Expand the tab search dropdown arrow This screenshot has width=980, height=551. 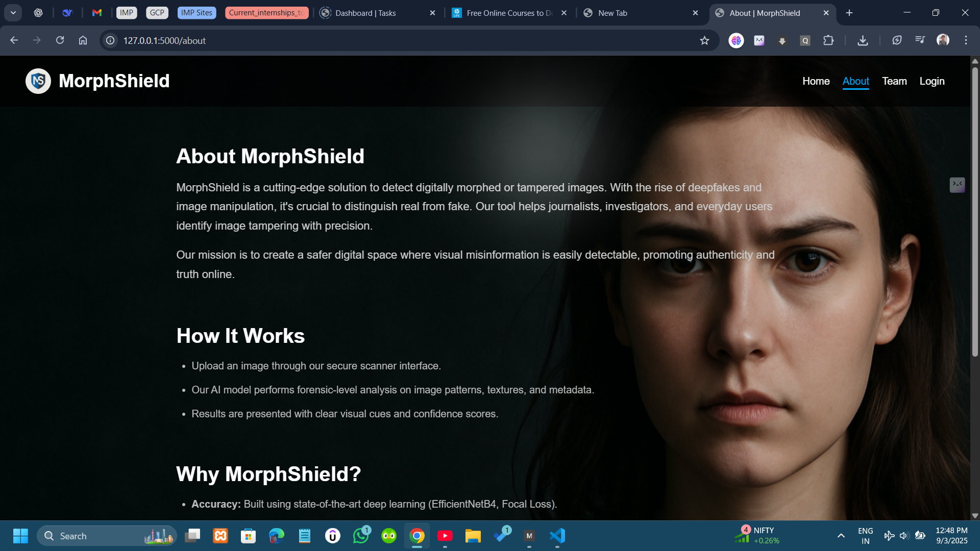pyautogui.click(x=13, y=13)
